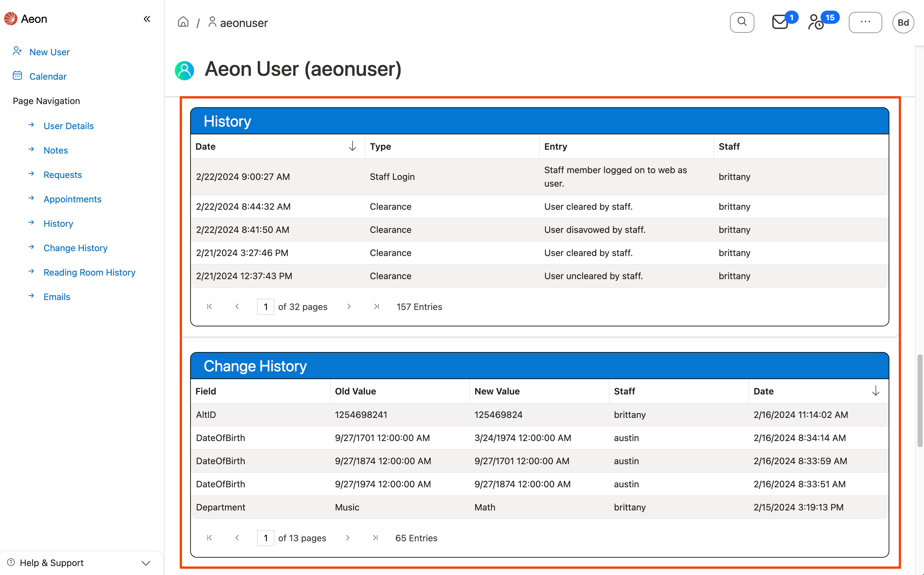924x575 pixels.
Task: Jump to last page of History table
Action: [x=377, y=306]
